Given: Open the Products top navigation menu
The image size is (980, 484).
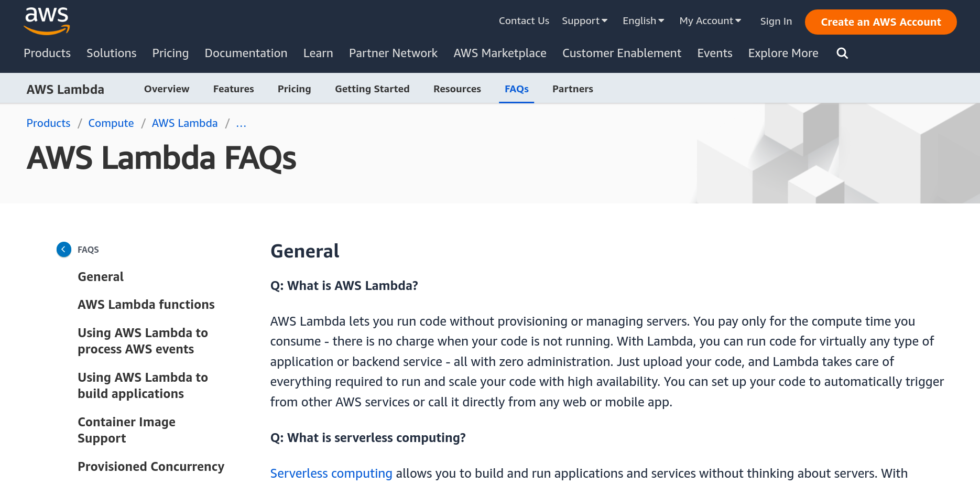Looking at the screenshot, I should tap(47, 53).
